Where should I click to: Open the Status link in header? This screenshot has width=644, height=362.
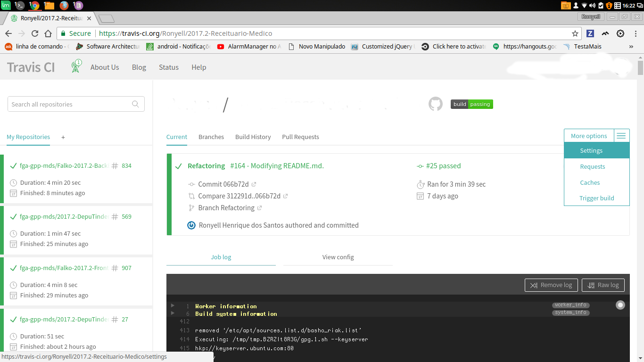coord(169,67)
